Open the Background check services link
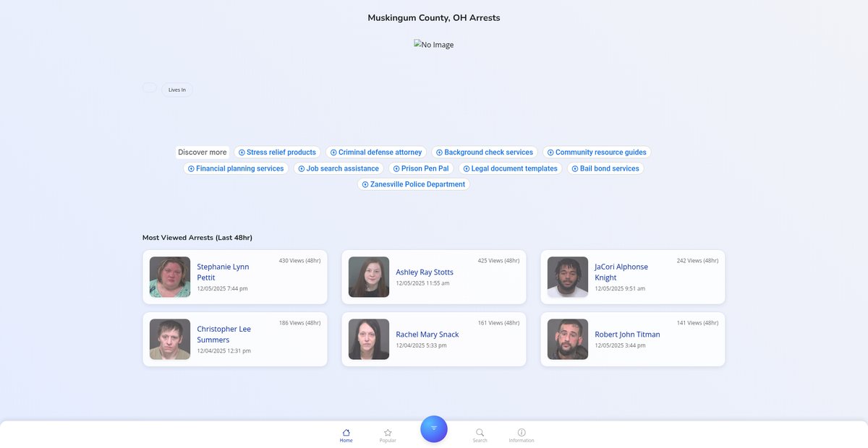868x448 pixels. pos(485,152)
